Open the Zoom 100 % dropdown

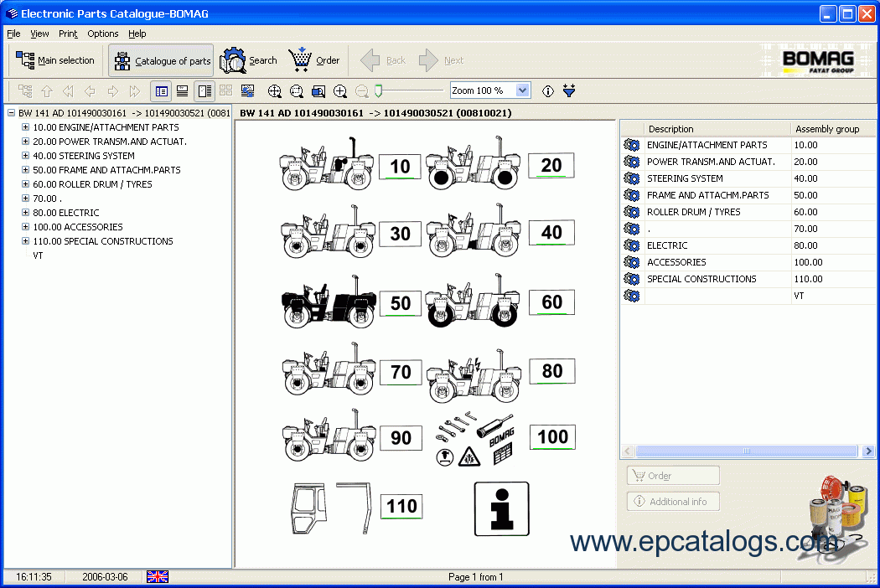[522, 90]
